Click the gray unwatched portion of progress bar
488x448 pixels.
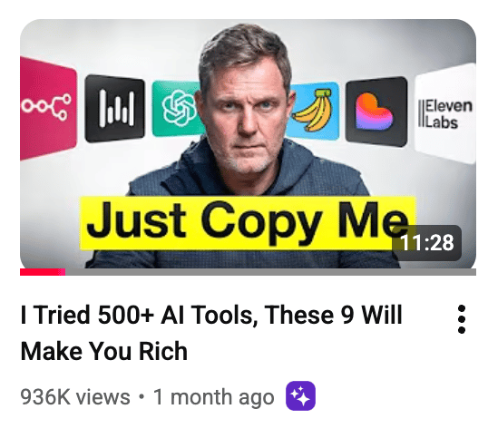pos(270,272)
